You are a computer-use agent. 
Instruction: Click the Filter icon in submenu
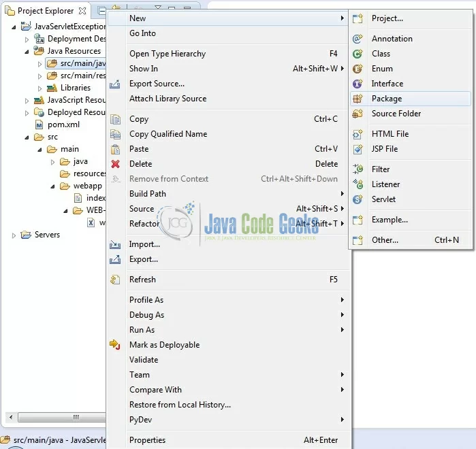pos(358,169)
